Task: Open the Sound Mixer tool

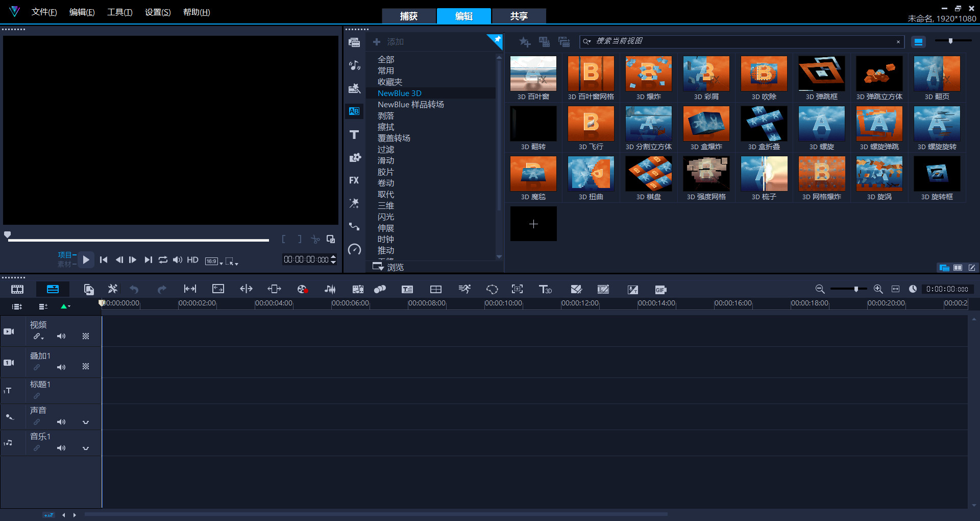Action: [330, 290]
